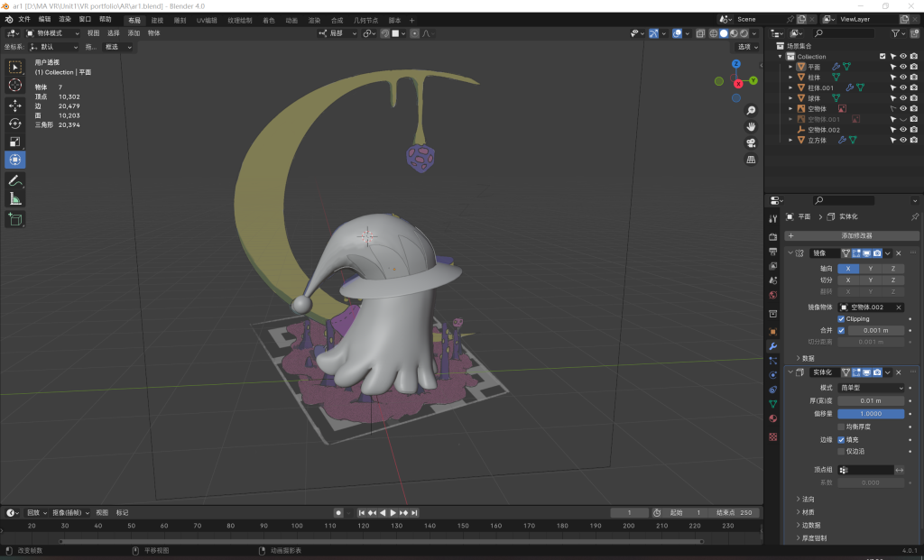Switch to the 着色 Shading workspace tab
This screenshot has width=924, height=560.
[x=269, y=21]
